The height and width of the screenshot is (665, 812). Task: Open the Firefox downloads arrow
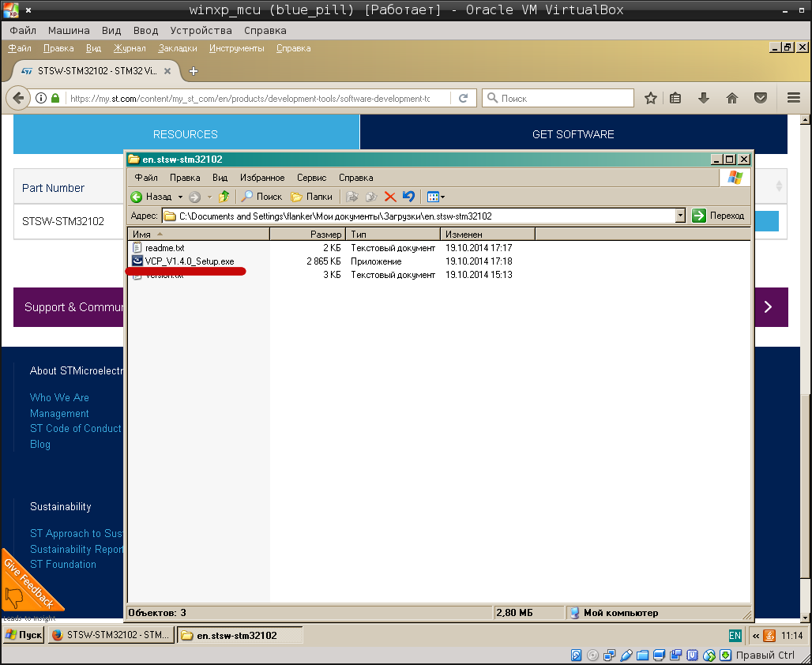click(703, 98)
